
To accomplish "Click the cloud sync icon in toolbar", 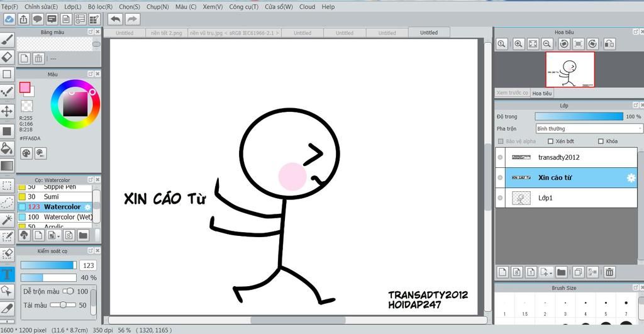I will (9, 19).
